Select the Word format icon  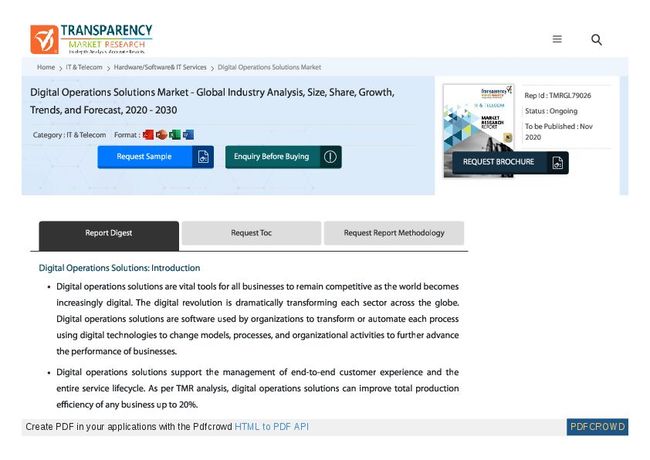point(188,135)
